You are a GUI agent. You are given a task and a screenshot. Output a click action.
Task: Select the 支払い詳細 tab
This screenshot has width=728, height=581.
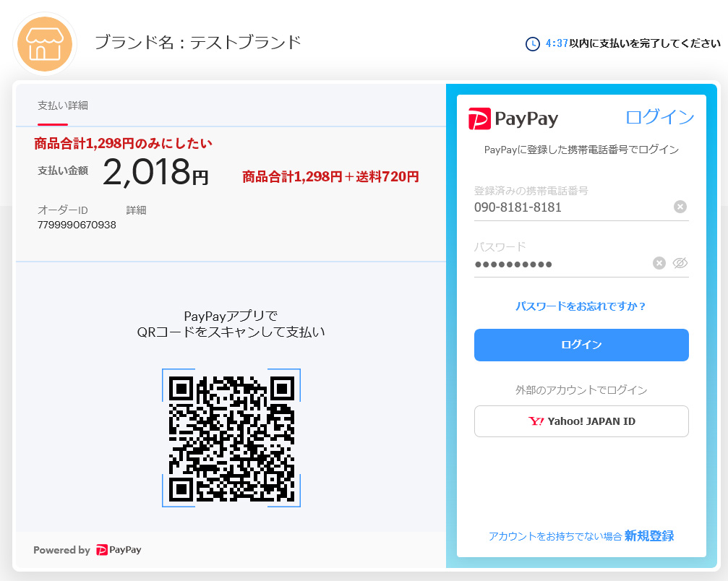click(63, 106)
